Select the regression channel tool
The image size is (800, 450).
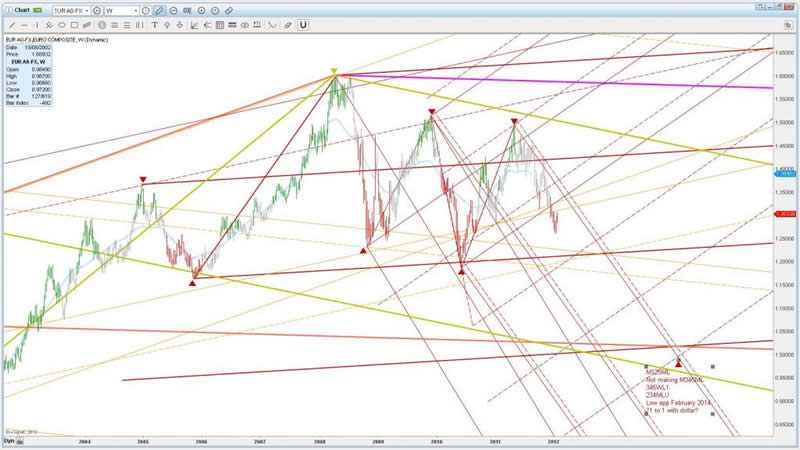(87, 25)
